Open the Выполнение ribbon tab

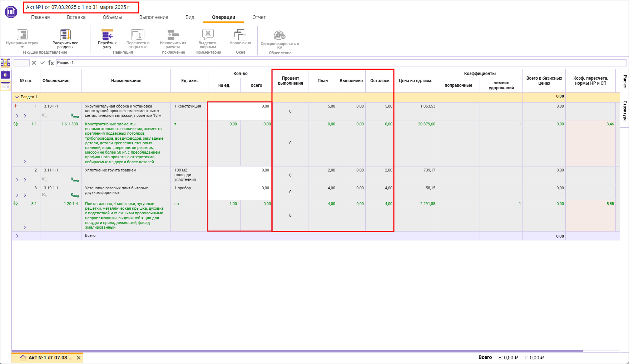(154, 17)
